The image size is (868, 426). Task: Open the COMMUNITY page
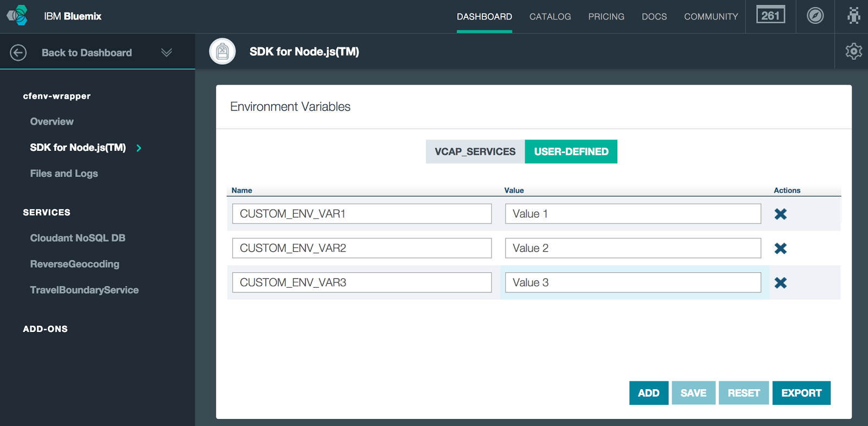(711, 17)
